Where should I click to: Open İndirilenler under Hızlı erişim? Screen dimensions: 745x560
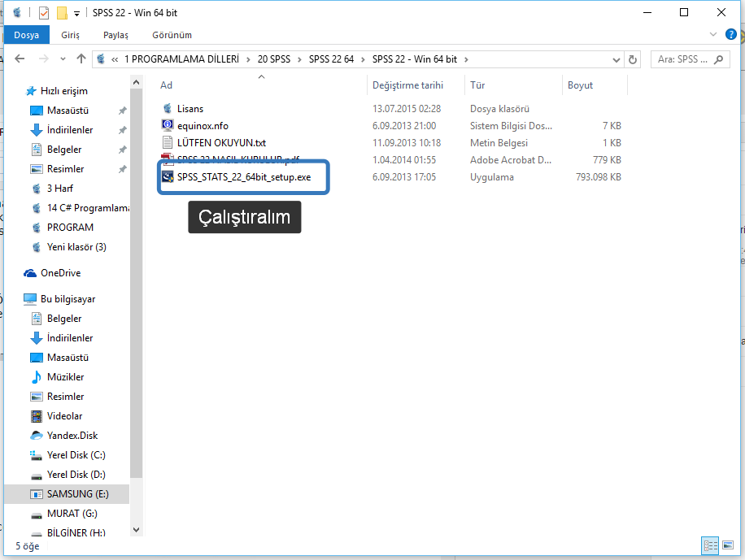70,130
